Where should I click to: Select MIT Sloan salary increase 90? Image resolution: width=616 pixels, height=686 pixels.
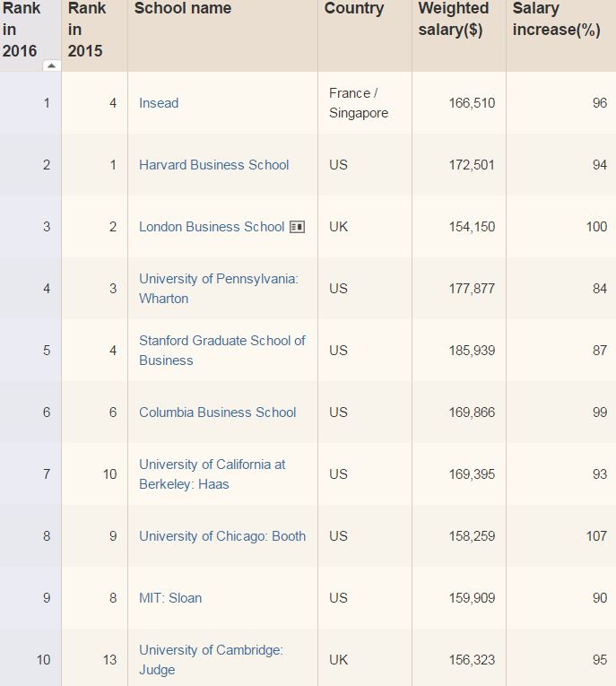click(600, 598)
